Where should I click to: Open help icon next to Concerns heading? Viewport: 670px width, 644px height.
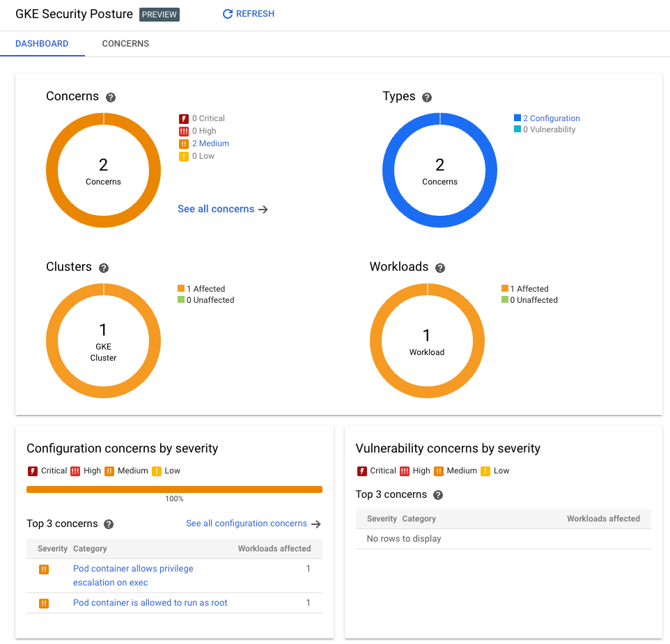tap(111, 97)
